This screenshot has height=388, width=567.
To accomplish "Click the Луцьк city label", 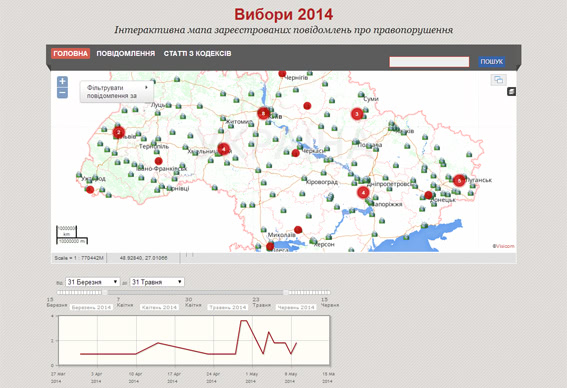I will tap(158, 105).
